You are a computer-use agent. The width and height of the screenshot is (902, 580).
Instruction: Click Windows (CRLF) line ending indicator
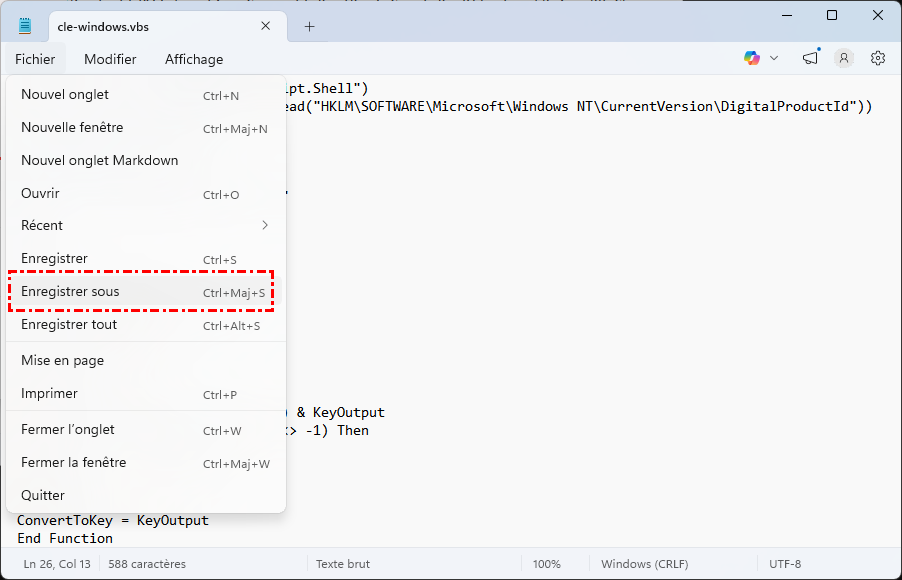point(644,564)
